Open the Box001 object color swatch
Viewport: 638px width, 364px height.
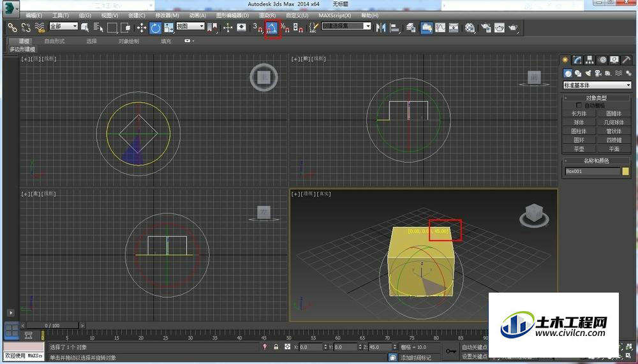tap(625, 171)
